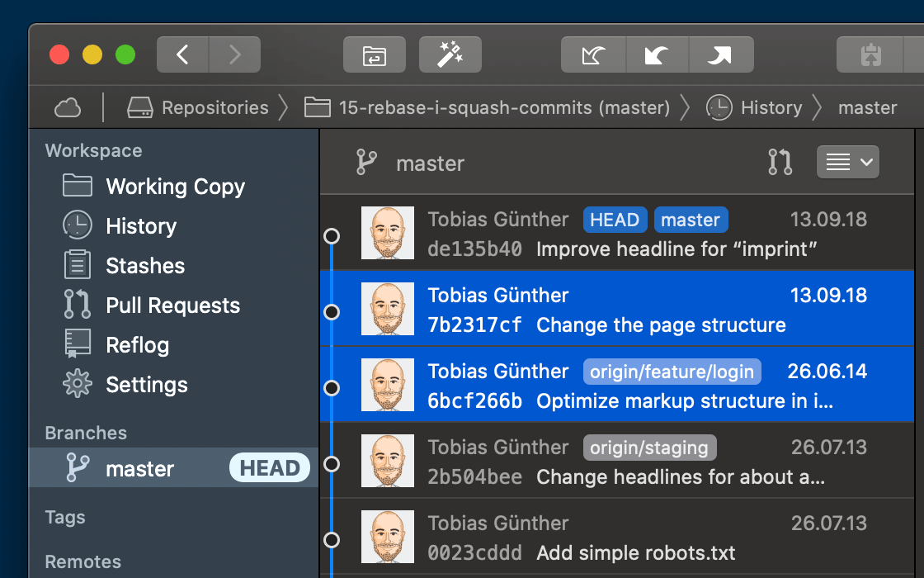Click the push arrow icon in the toolbar
This screenshot has width=924, height=578.
point(720,54)
